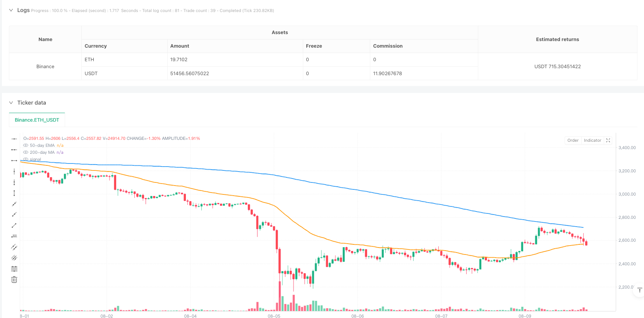Viewport: 644px width, 318px height.
Task: Click the 08-05 date axis label
Action: point(274,316)
